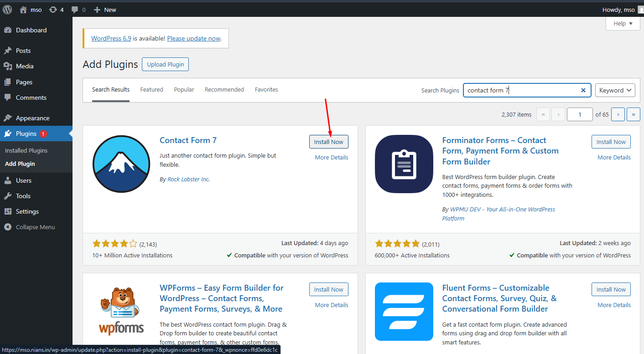Open the updates icon showing 4
644x354 pixels.
(53, 10)
